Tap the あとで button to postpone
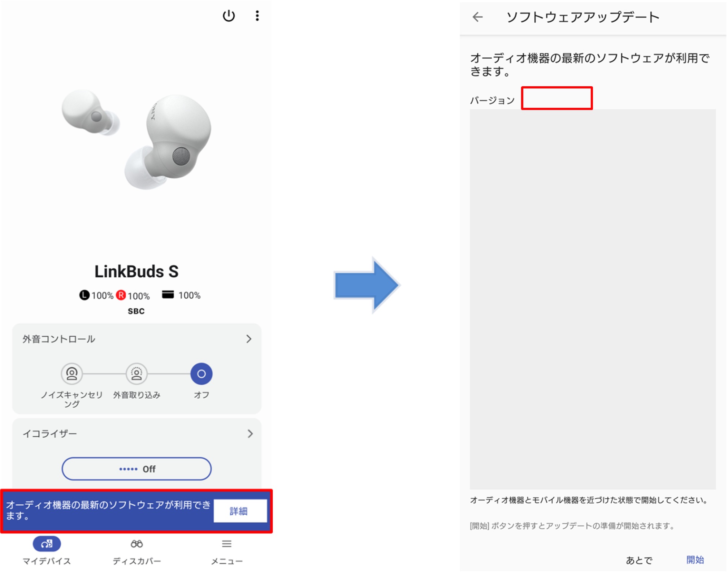Viewport: 728px width, 576px height. pyautogui.click(x=639, y=560)
